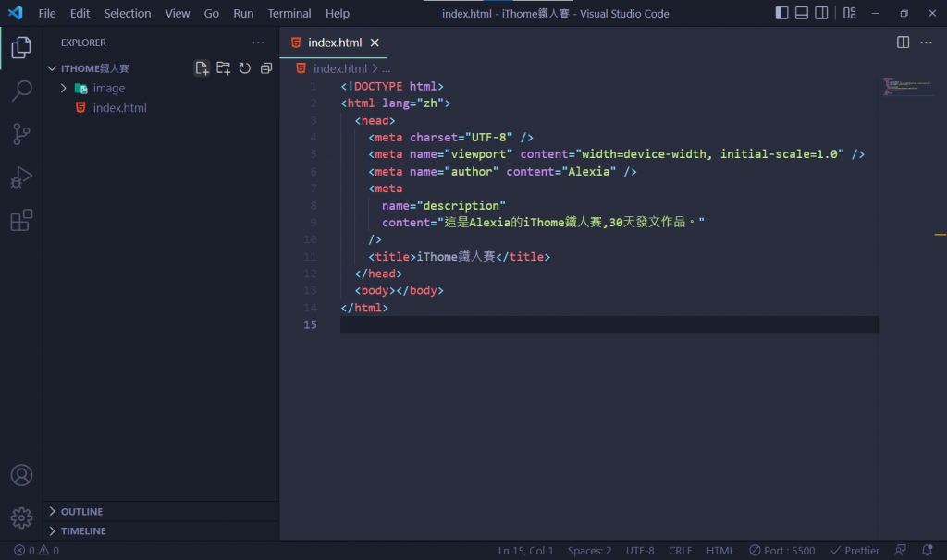947x560 pixels.
Task: Open the Help menu
Action: tap(337, 13)
